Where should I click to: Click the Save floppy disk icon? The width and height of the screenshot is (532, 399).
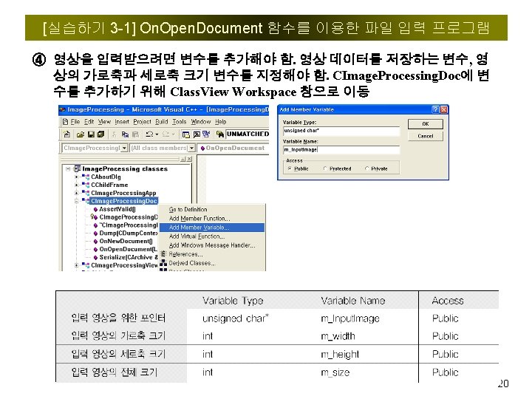click(91, 134)
